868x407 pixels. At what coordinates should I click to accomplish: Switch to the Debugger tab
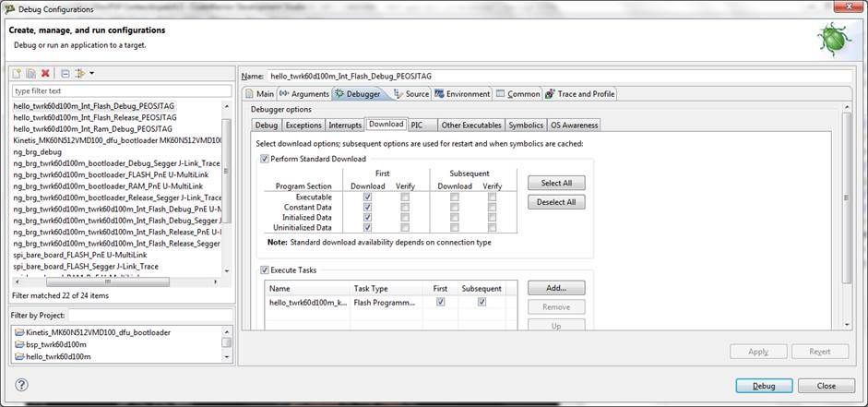(x=358, y=93)
